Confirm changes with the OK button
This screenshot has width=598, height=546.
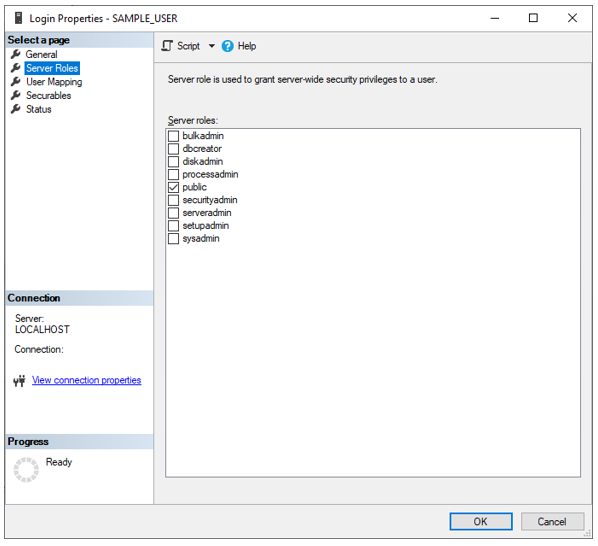tap(481, 521)
